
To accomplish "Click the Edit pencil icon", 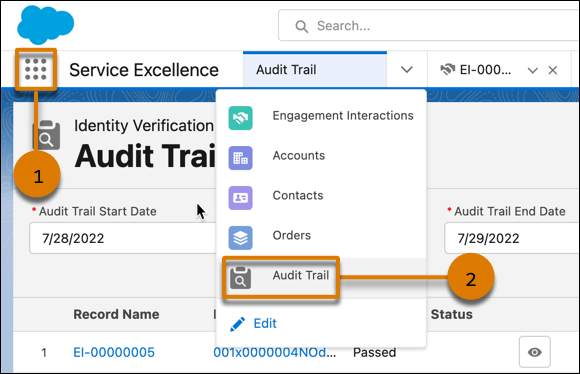I will click(x=237, y=324).
